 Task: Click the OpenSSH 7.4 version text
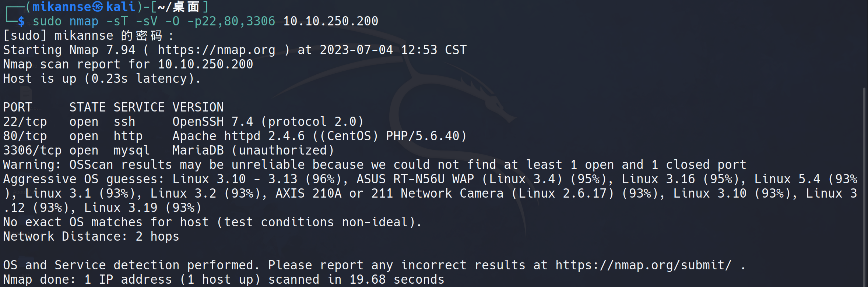click(213, 122)
